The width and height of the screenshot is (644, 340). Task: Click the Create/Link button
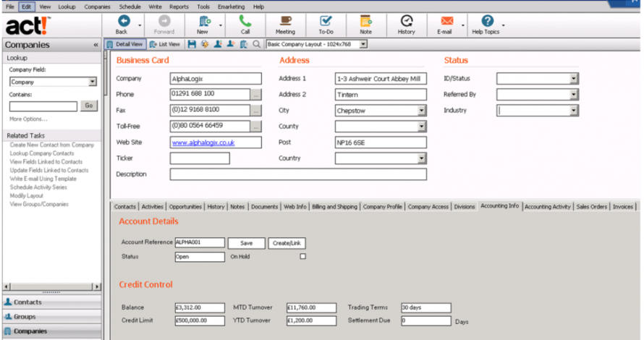(x=287, y=243)
